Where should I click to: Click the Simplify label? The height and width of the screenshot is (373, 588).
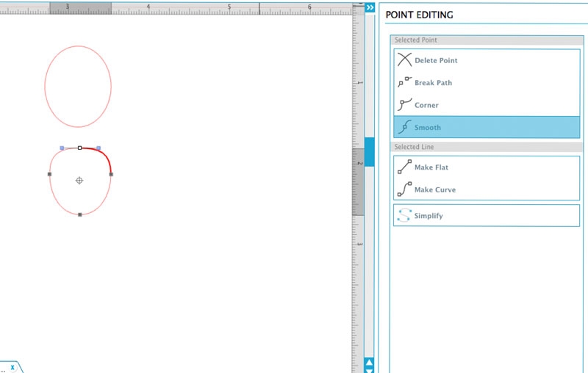coord(429,216)
